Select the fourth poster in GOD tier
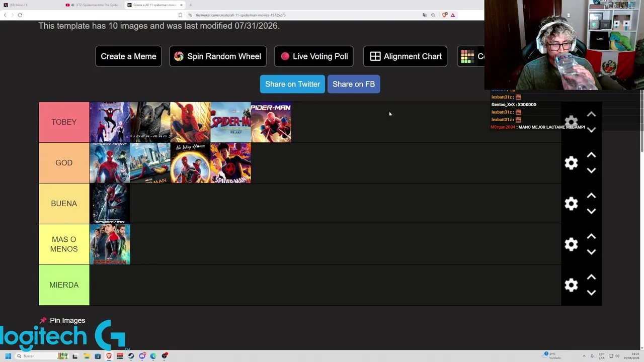The image size is (644, 362). [230, 163]
